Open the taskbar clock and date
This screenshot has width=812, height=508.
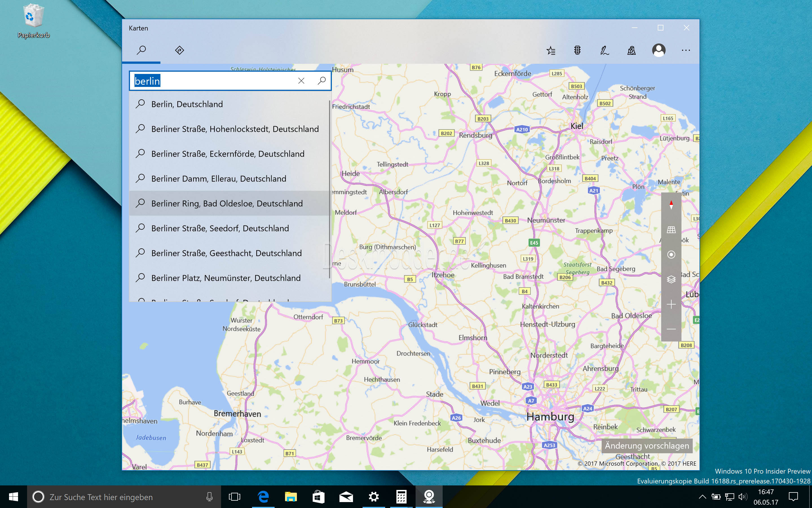coord(766,497)
